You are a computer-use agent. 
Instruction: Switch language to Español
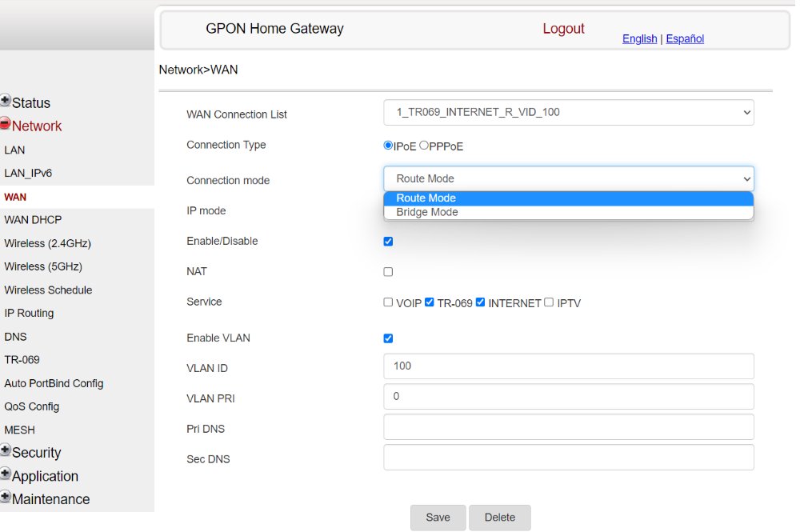(685, 38)
